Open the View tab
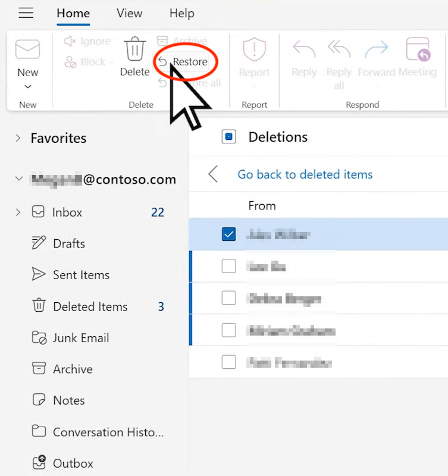This screenshot has height=476, width=448. coord(130,13)
